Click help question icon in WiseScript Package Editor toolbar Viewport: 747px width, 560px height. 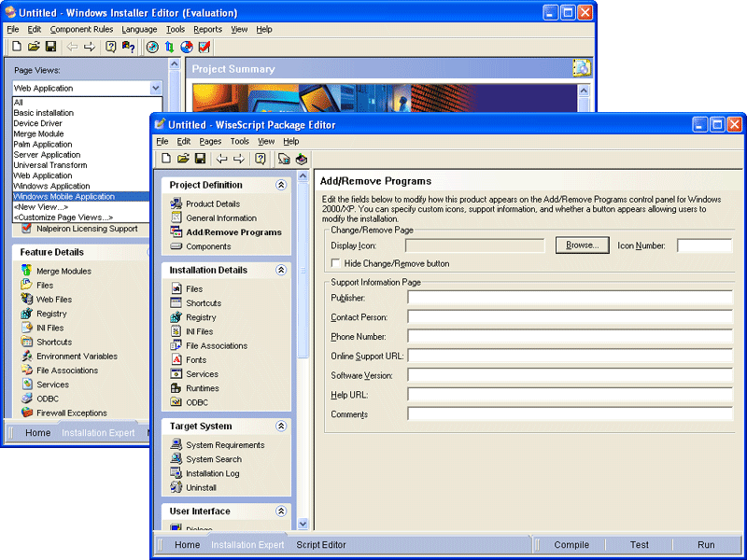[x=261, y=159]
